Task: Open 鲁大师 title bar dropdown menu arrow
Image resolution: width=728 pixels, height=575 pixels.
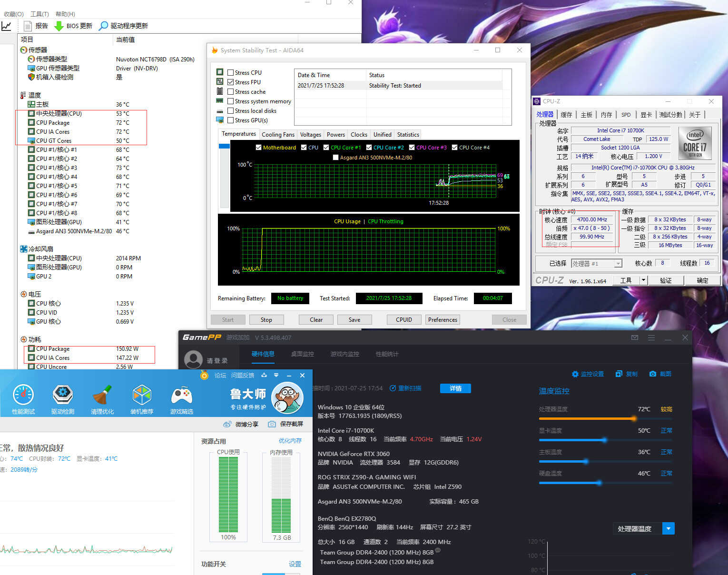Action: (276, 375)
